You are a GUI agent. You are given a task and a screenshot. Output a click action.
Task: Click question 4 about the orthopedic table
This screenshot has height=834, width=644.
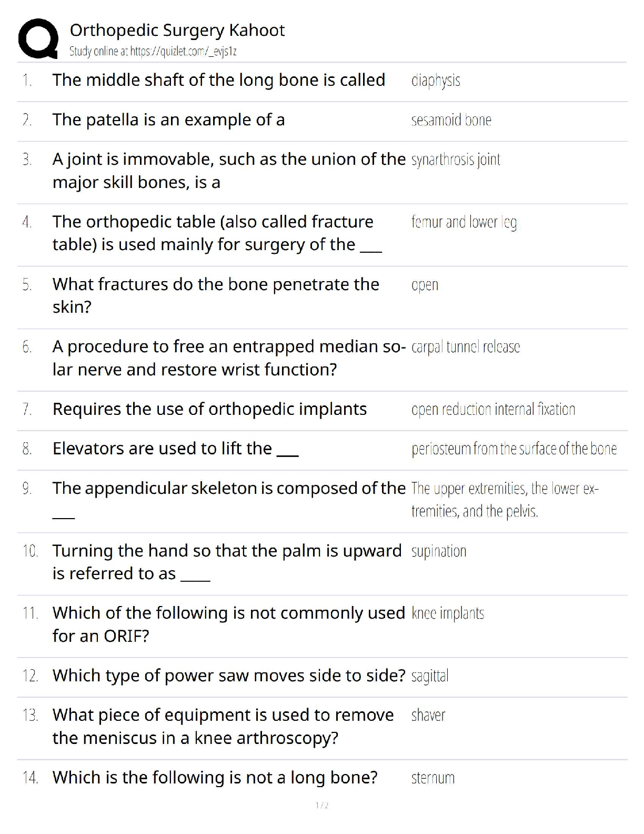click(217, 233)
